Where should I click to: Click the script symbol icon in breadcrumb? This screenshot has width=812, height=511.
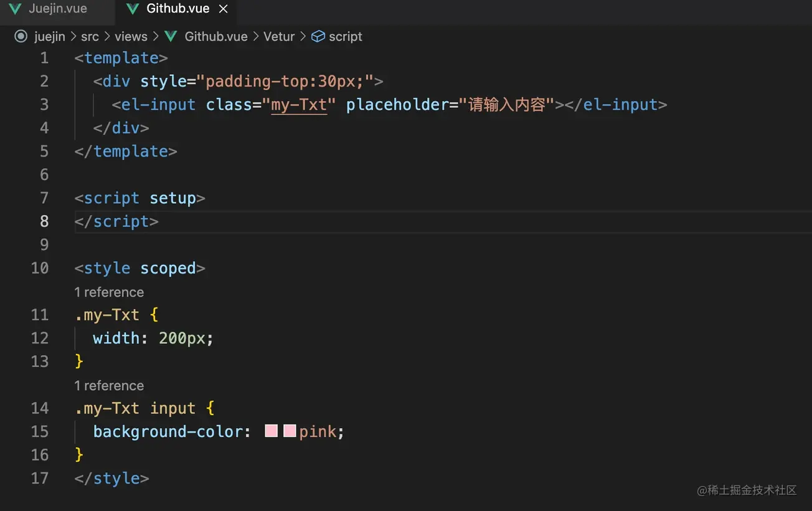(318, 36)
